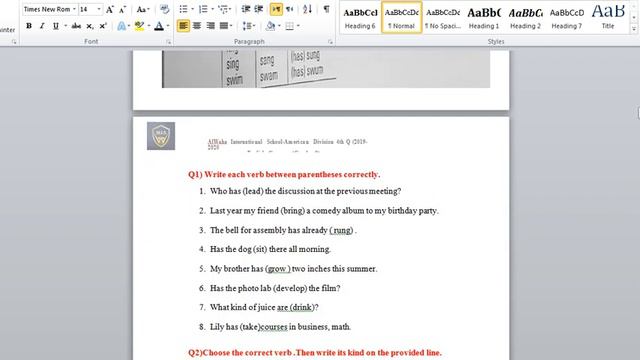Click sentence 4 'Has the dog (sit)'
Viewport: 640px width, 360px height.
click(270, 249)
